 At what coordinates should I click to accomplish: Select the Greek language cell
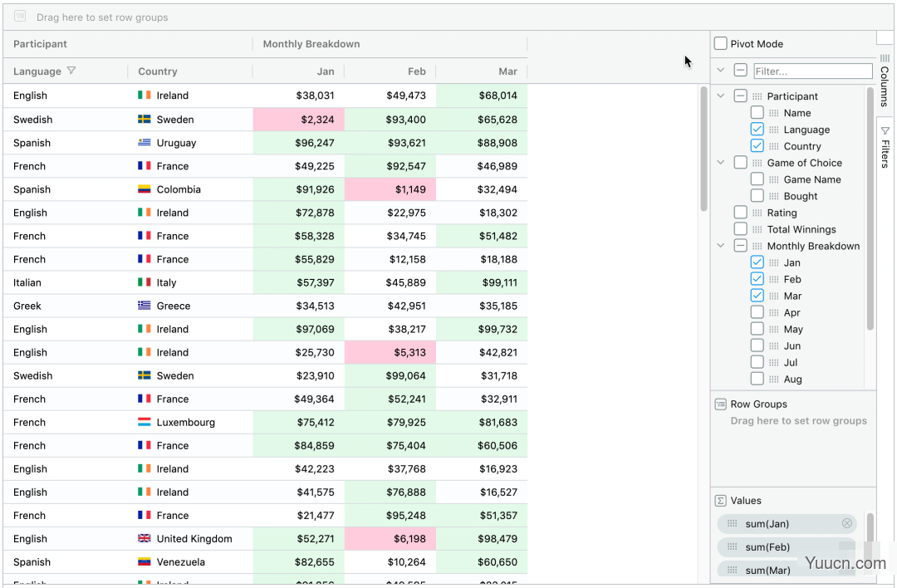coord(66,306)
